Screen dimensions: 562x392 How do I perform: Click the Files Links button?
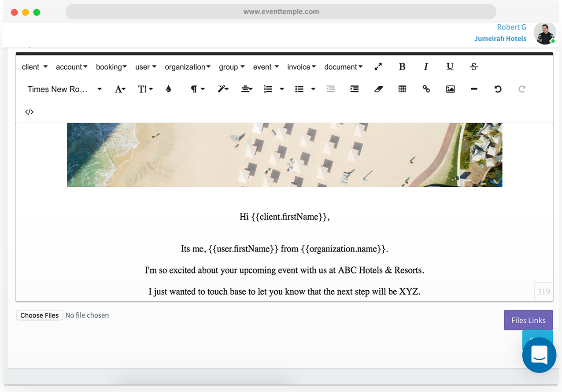point(528,320)
